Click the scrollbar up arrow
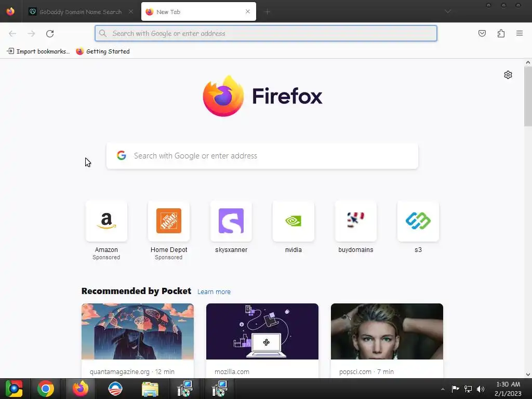 [x=528, y=62]
